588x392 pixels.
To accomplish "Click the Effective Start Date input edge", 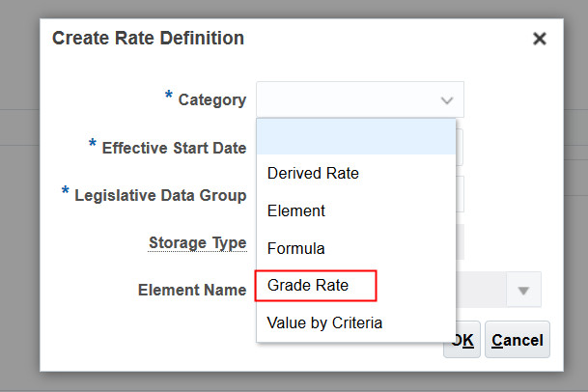I will (x=461, y=148).
